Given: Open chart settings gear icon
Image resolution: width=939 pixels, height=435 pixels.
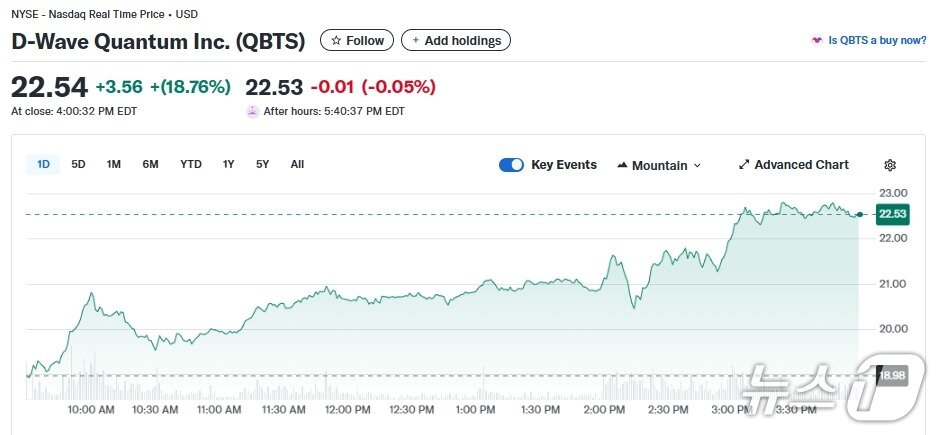Looking at the screenshot, I should point(890,165).
